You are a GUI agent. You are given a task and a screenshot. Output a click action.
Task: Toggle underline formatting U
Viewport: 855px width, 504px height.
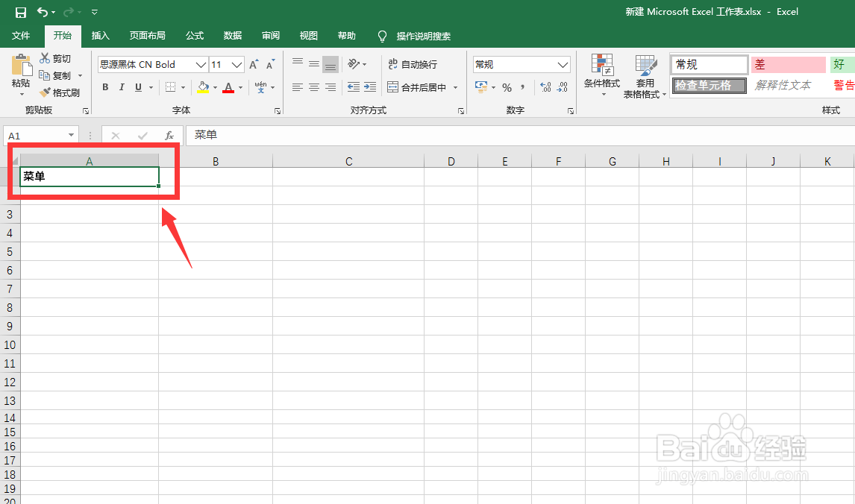(139, 87)
